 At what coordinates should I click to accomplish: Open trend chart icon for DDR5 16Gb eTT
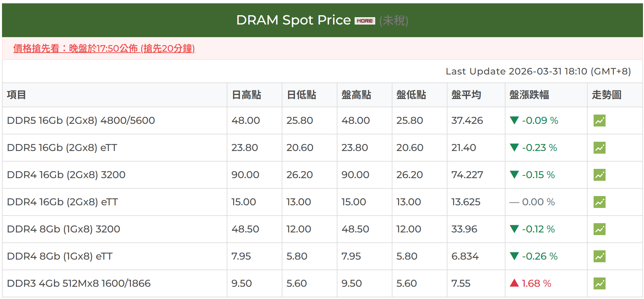599,148
